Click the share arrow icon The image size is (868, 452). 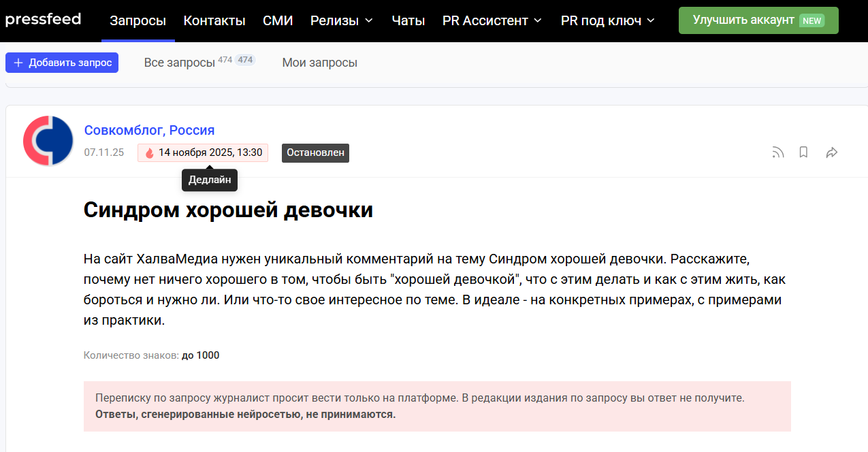pos(831,152)
